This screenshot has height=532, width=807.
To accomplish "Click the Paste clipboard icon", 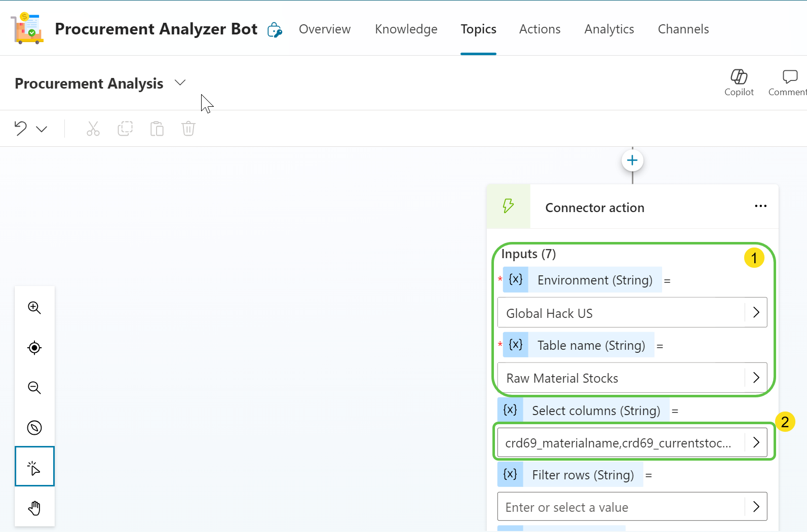I will click(x=157, y=129).
